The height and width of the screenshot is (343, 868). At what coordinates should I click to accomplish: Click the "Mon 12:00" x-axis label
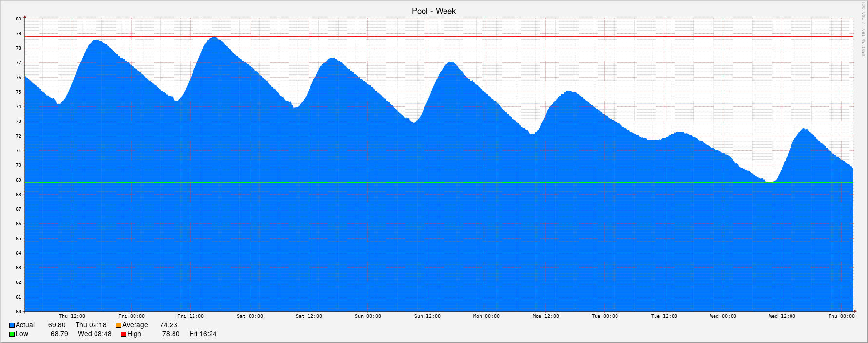tap(545, 316)
